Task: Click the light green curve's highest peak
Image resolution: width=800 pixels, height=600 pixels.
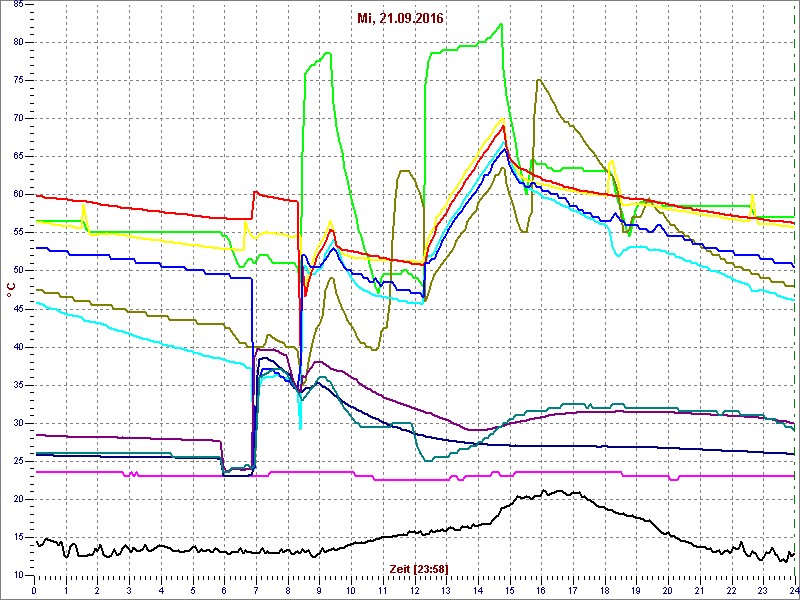Action: pyautogui.click(x=502, y=24)
